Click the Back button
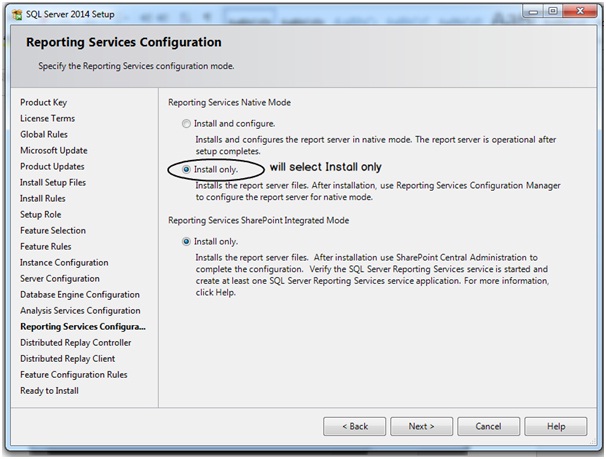 354,426
